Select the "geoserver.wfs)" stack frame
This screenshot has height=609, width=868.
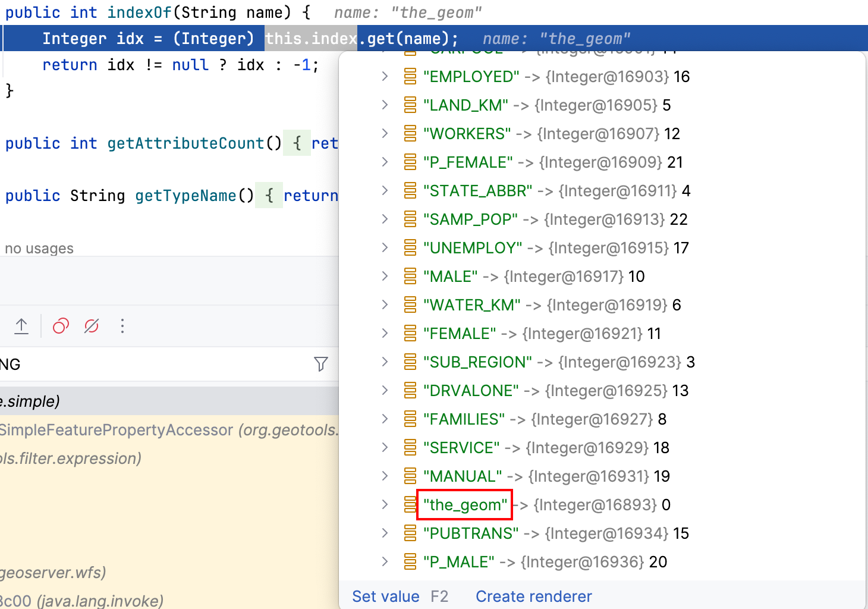(x=169, y=573)
